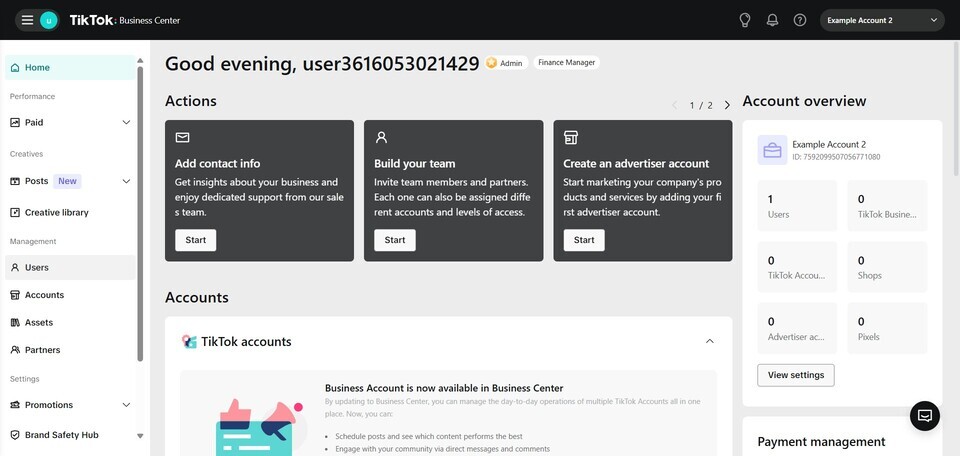
Task: Click the briefcase account icon
Action: coord(772,150)
